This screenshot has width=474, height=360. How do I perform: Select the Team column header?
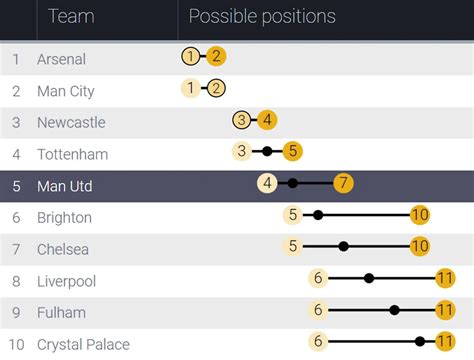coord(71,16)
